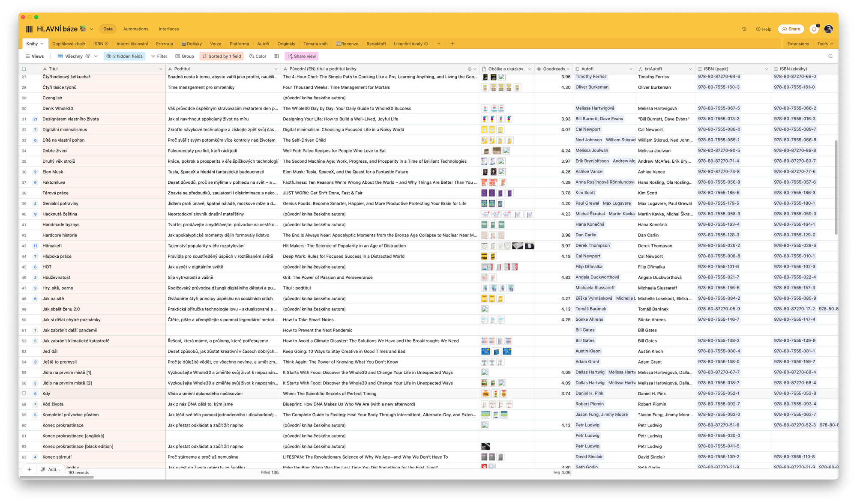Click the vertical scrollbar thumb

pos(836,187)
